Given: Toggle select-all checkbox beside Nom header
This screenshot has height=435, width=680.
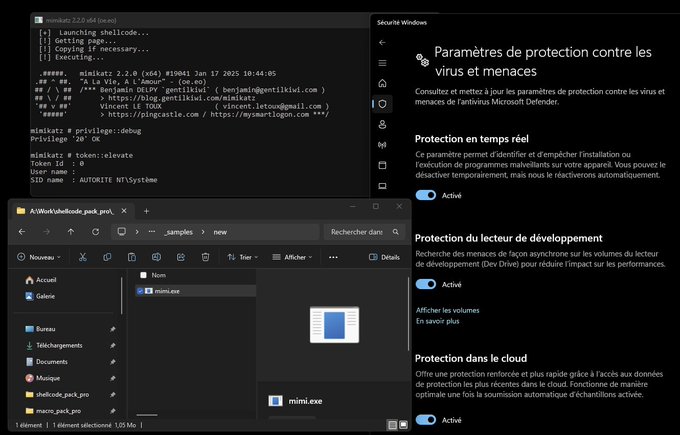Looking at the screenshot, I should pyautogui.click(x=143, y=275).
